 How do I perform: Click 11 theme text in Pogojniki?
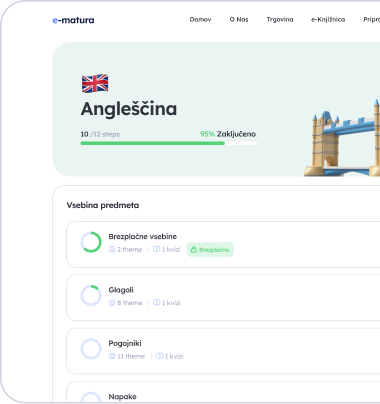click(x=131, y=356)
